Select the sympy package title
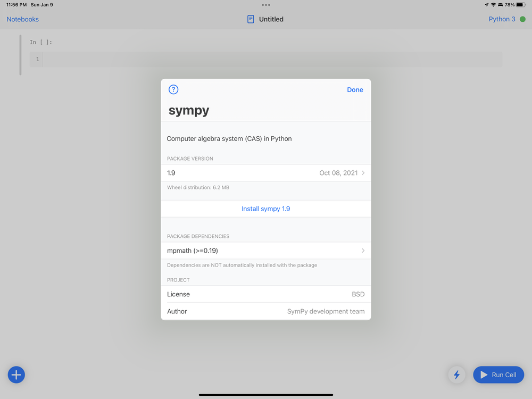The image size is (532, 399). point(189,110)
